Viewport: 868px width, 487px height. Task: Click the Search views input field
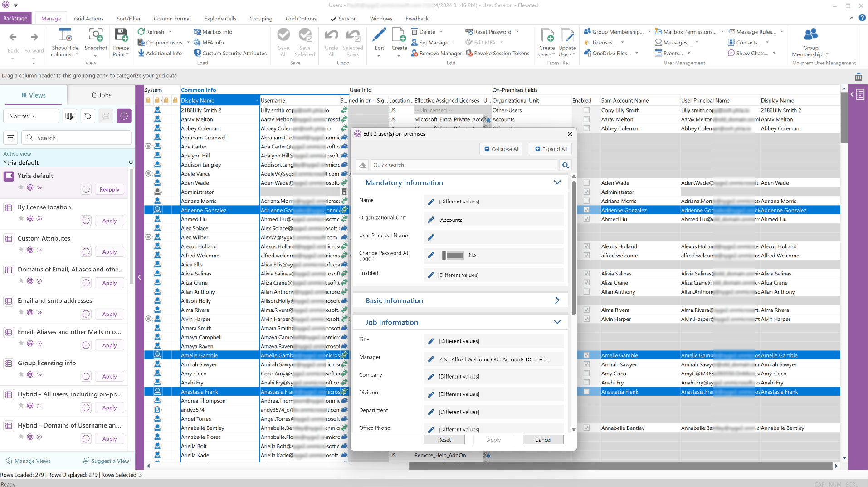pyautogui.click(x=76, y=138)
